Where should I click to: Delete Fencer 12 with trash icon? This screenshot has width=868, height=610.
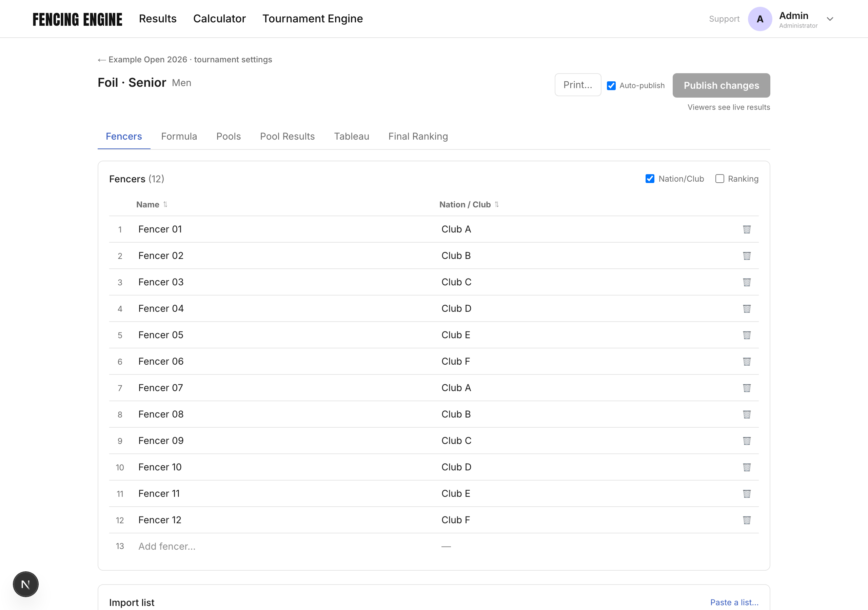747,521
